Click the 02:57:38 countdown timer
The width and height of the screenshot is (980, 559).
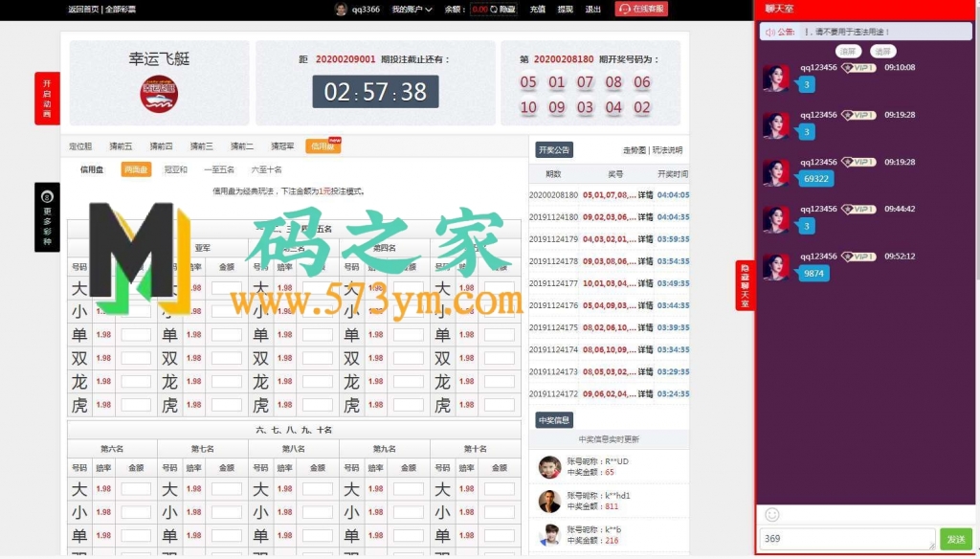[375, 92]
